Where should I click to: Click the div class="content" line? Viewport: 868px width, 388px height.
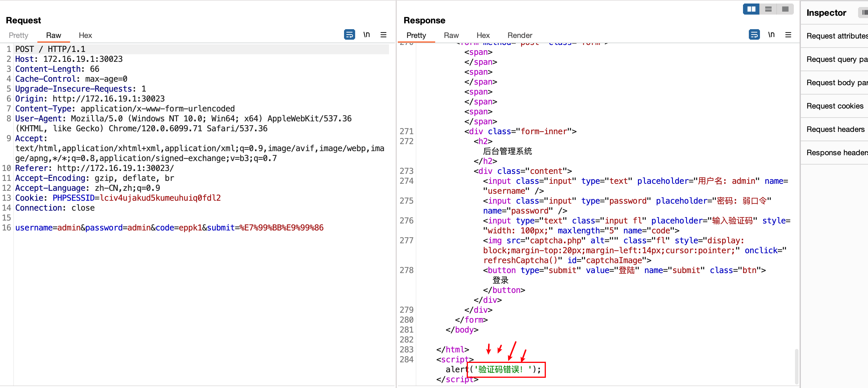click(522, 171)
